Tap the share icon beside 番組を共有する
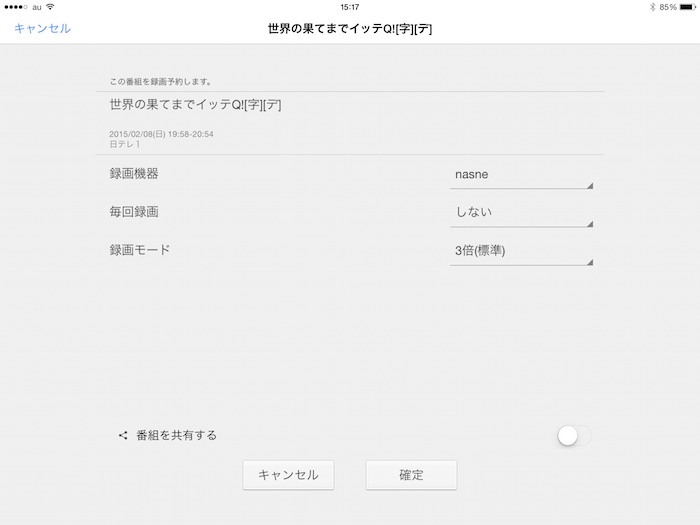Screen dimensions: 700x525 pyautogui.click(x=123, y=435)
